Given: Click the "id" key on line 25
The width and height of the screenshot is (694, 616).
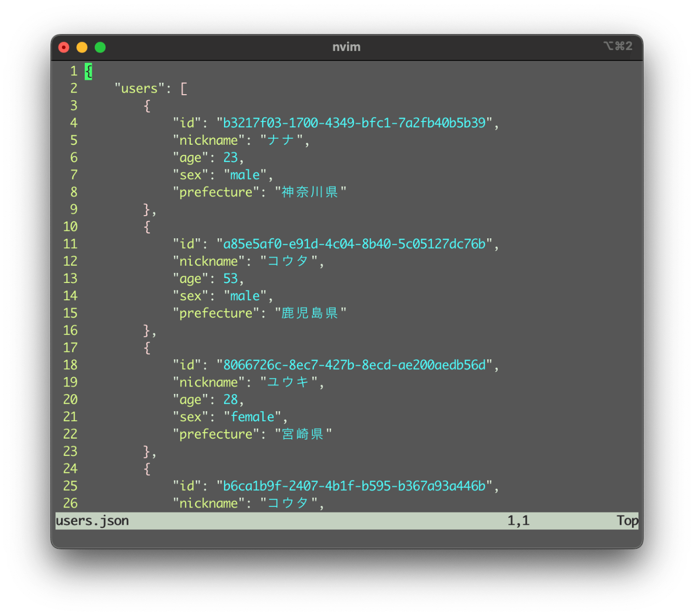Looking at the screenshot, I should 187,486.
